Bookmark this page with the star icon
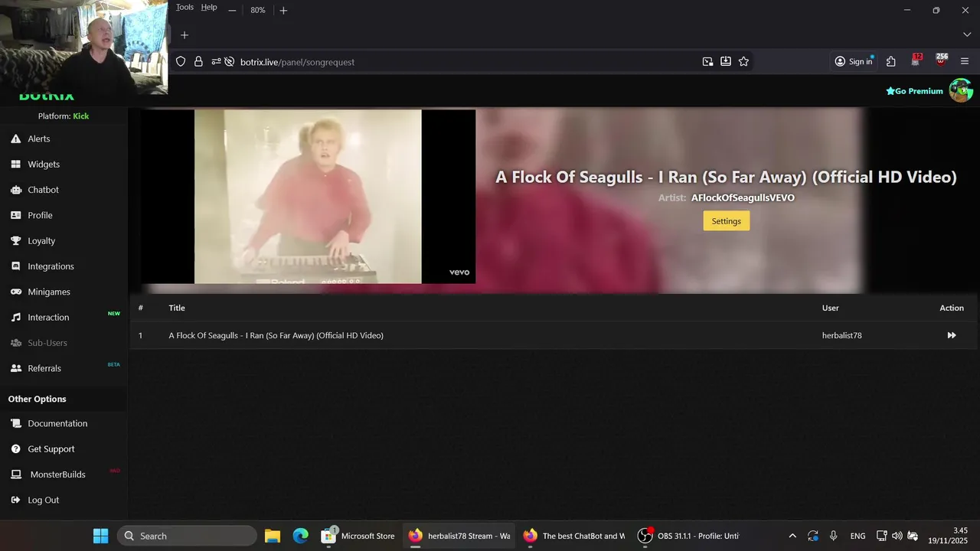Viewport: 980px width, 551px height. pos(743,62)
